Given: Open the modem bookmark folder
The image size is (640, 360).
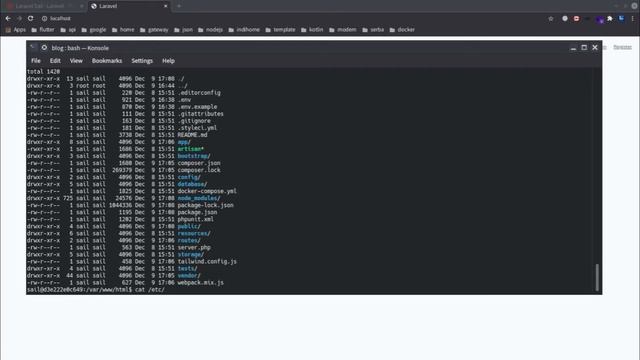Looking at the screenshot, I should (343, 30).
